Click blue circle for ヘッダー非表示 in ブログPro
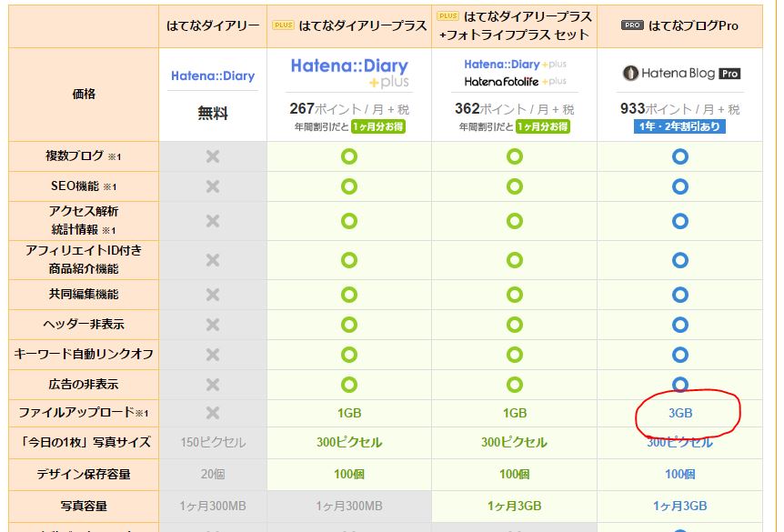 click(x=680, y=325)
